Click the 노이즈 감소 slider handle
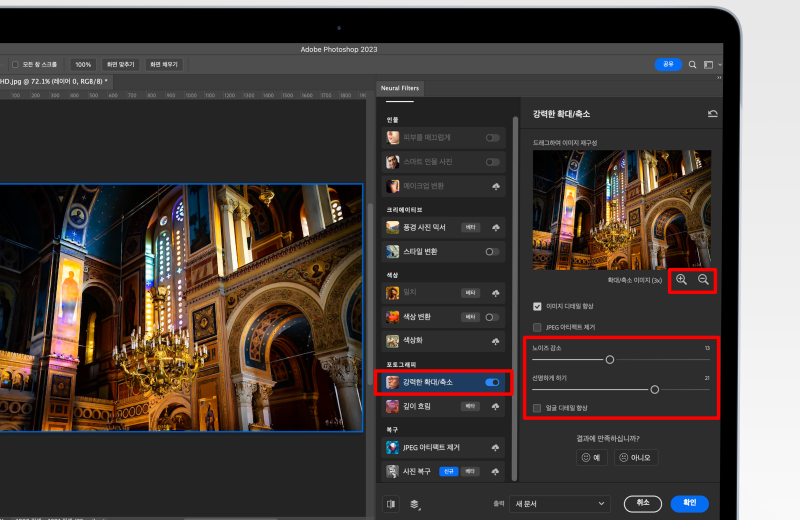This screenshot has width=800, height=520. point(610,360)
